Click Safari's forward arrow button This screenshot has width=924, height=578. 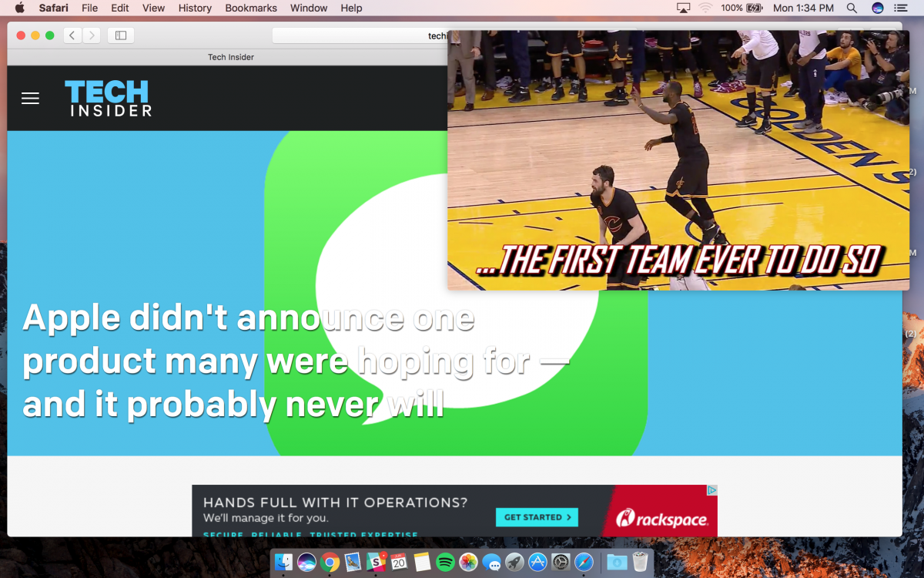pos(92,35)
